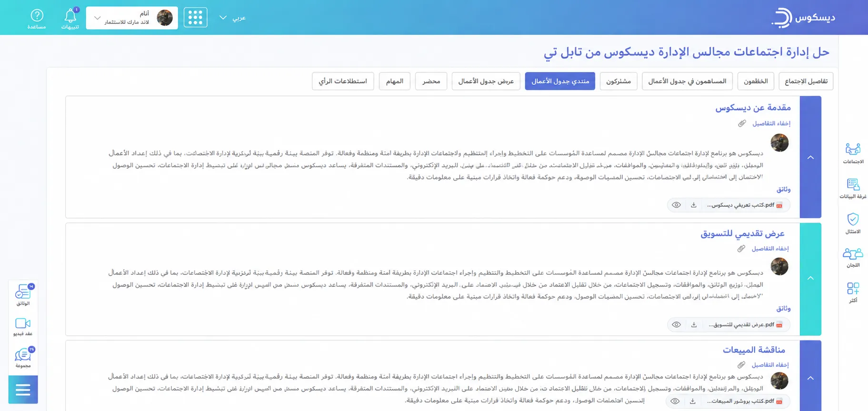Switch to the تفاصيل الإجتماع tab
Image resolution: width=868 pixels, height=411 pixels.
[806, 81]
